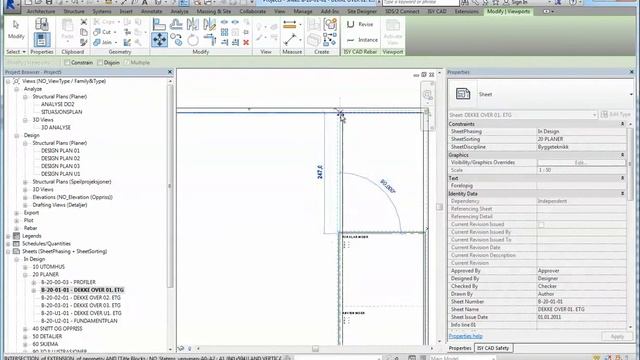Open the Collaborate ribbon tab
640x360 pixels.
pyautogui.click(x=253, y=11)
